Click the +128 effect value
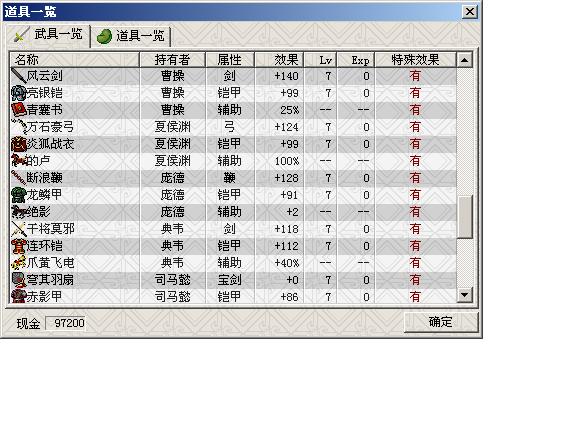The width and height of the screenshot is (576, 432). pyautogui.click(x=287, y=178)
